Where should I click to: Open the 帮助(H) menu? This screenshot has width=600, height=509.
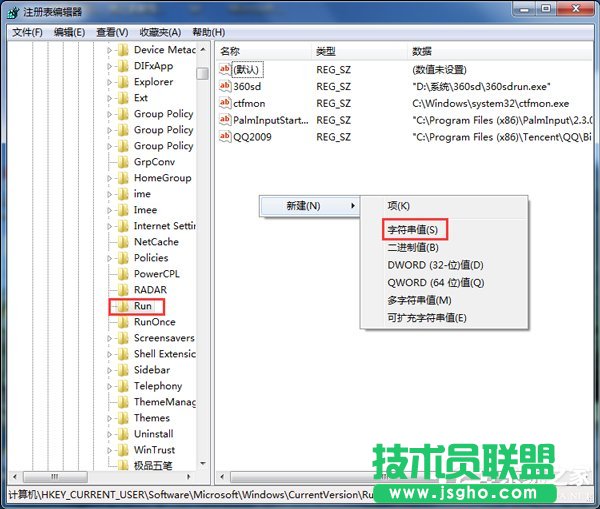[x=209, y=32]
